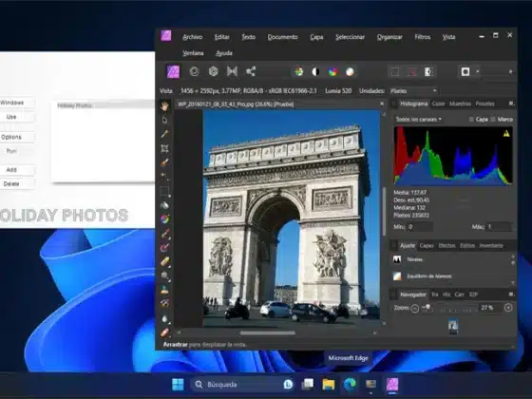
Task: Select the Color Picker eyedropper tool
Action: point(164,134)
